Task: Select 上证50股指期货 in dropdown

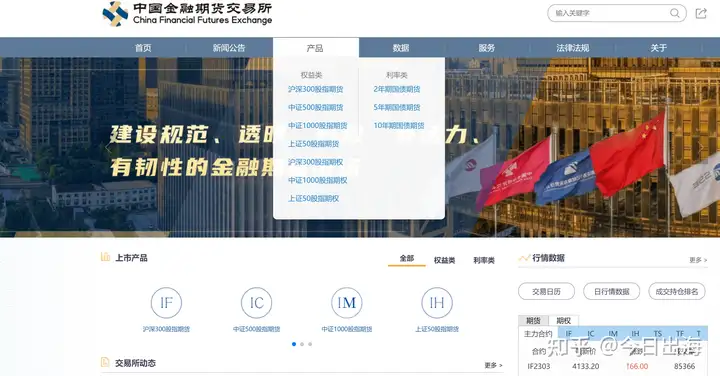Action: click(314, 144)
